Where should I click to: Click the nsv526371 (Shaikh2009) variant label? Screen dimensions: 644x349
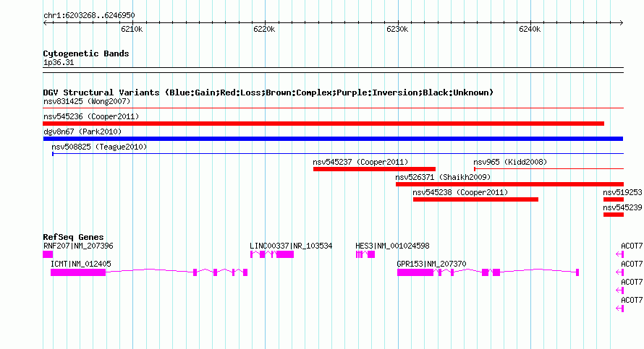click(x=443, y=177)
